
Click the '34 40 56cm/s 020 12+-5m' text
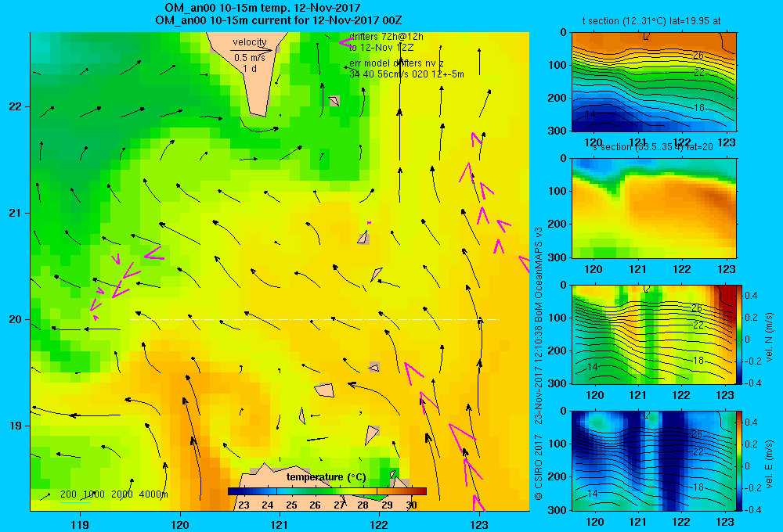click(x=406, y=74)
